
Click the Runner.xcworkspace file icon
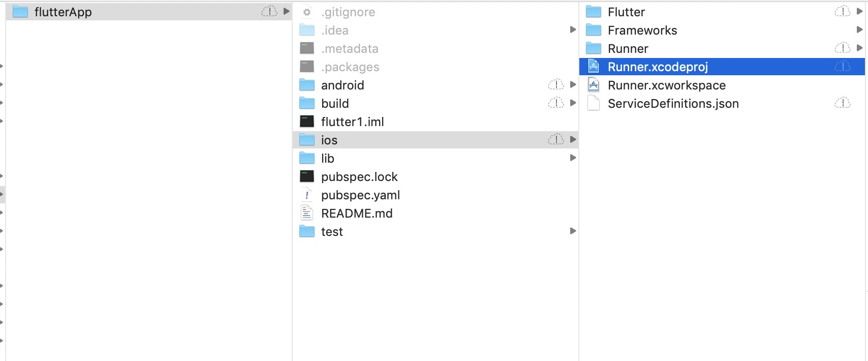click(x=594, y=85)
